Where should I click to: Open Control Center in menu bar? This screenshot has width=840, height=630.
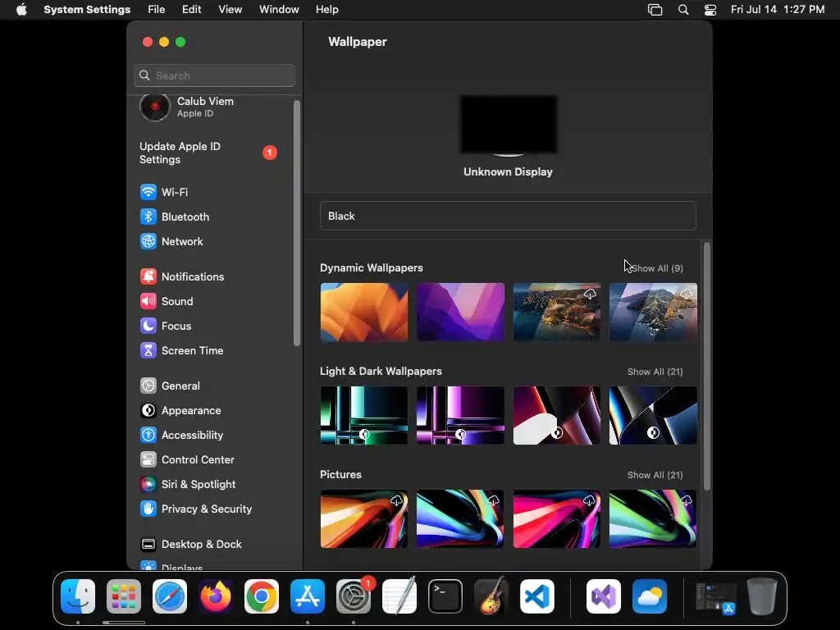pos(710,10)
